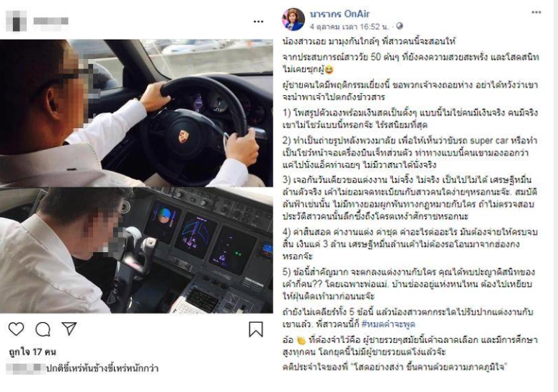Click the post timestamp 4 ตุลาคม 16:52
Viewport: 558px width, 392px height.
(x=349, y=27)
